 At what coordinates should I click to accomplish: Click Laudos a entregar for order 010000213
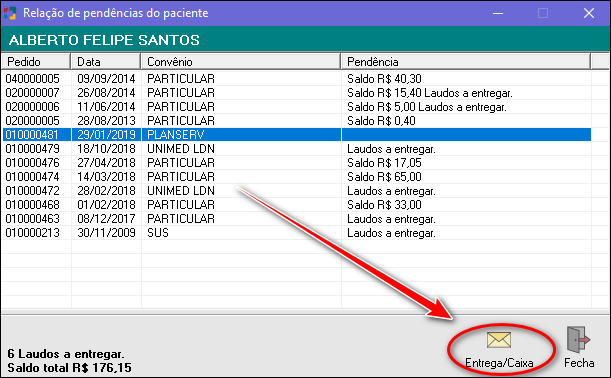click(x=391, y=233)
